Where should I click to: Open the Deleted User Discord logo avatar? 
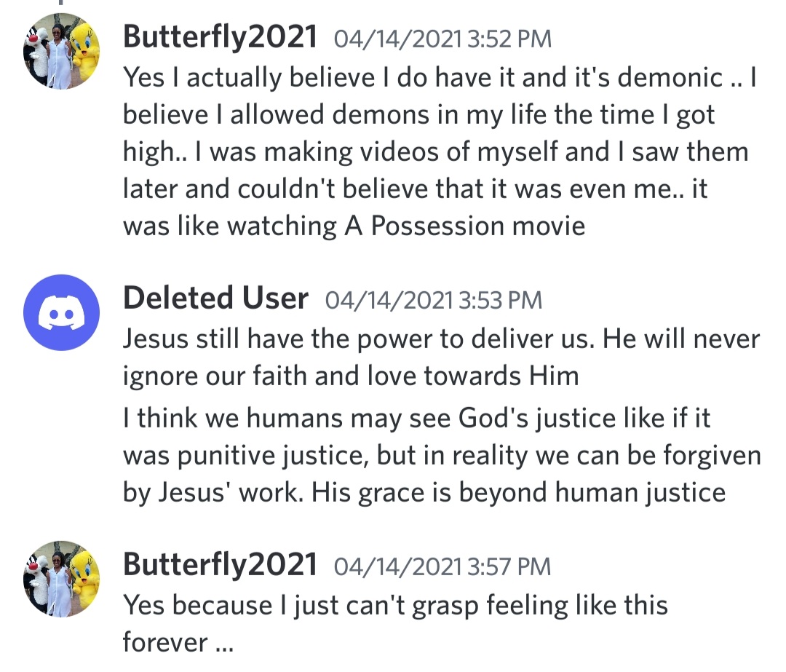click(x=61, y=312)
